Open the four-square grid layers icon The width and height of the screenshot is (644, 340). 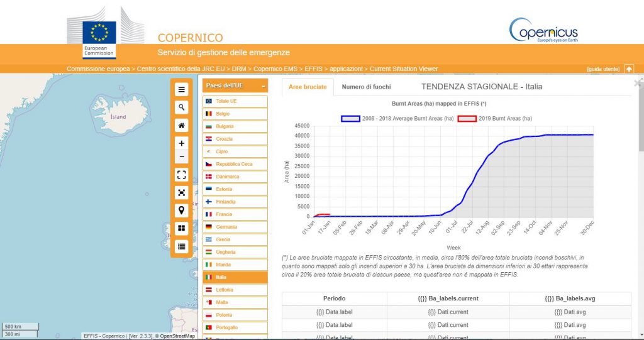[x=181, y=228]
